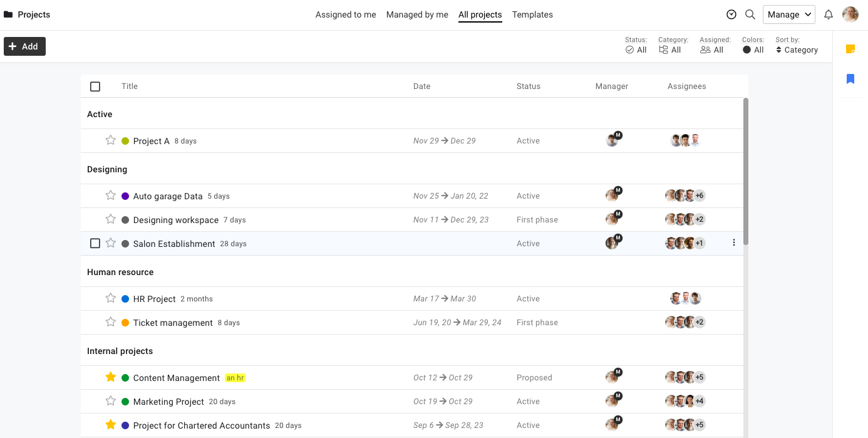Expand the Status filter dropdown
Image resolution: width=868 pixels, height=438 pixels.
click(636, 50)
